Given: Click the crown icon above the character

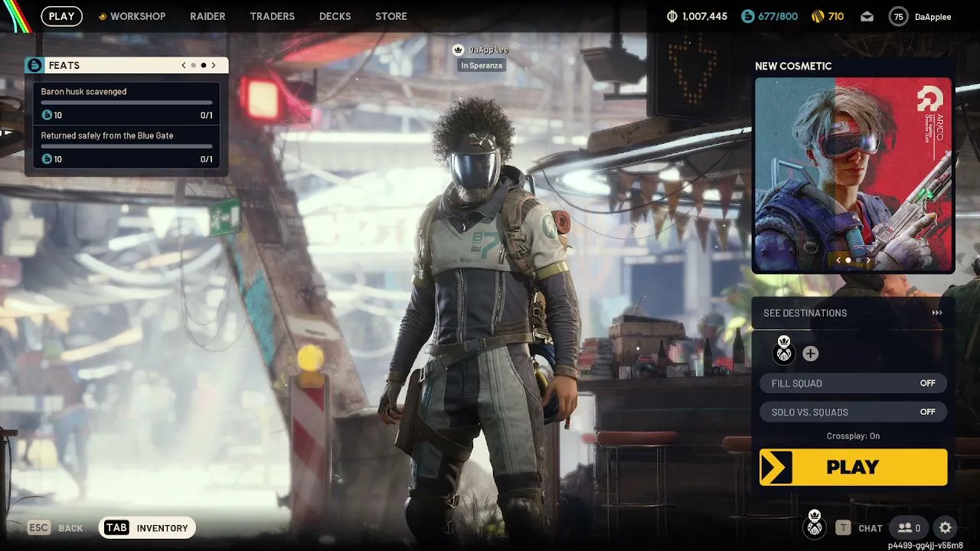Looking at the screenshot, I should click(x=458, y=50).
